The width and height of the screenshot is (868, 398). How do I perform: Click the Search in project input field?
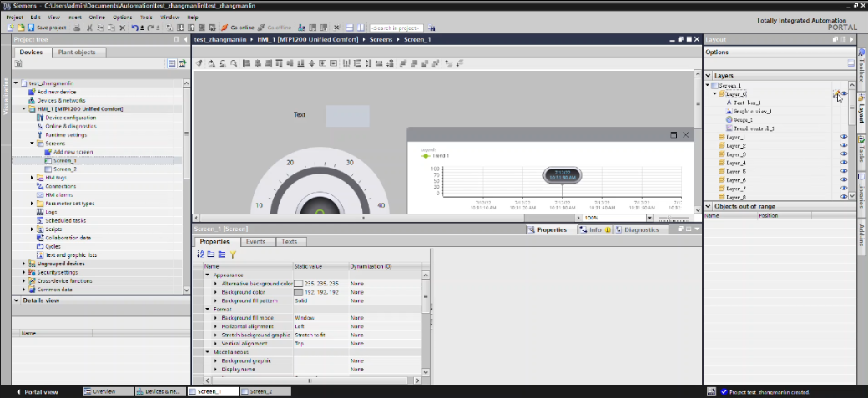click(x=396, y=28)
